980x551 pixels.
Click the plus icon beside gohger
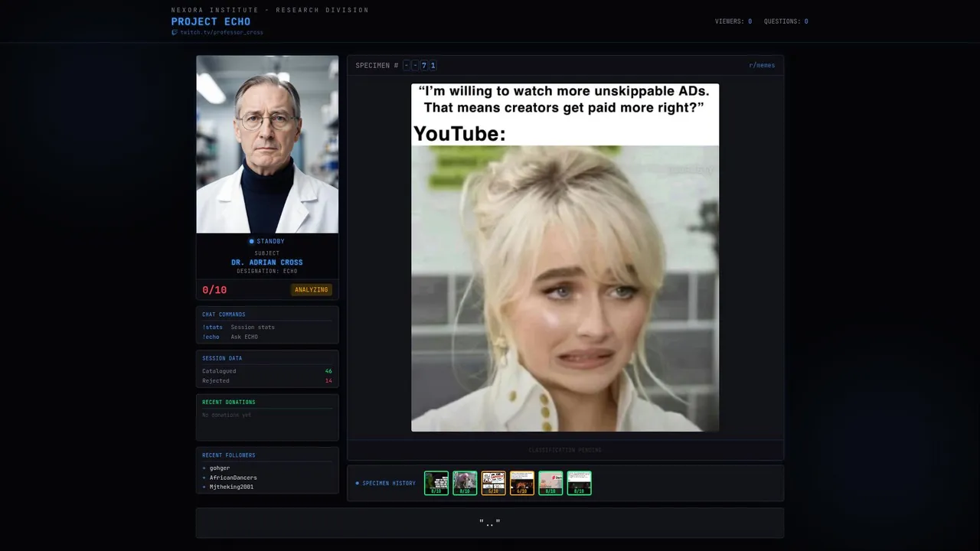click(x=204, y=468)
